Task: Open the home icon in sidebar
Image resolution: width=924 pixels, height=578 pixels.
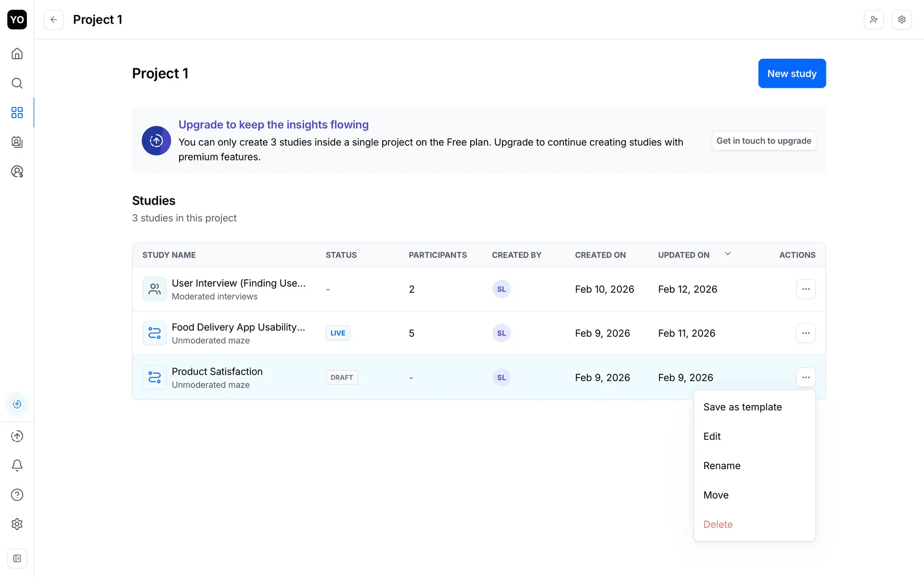Action: pos(17,53)
